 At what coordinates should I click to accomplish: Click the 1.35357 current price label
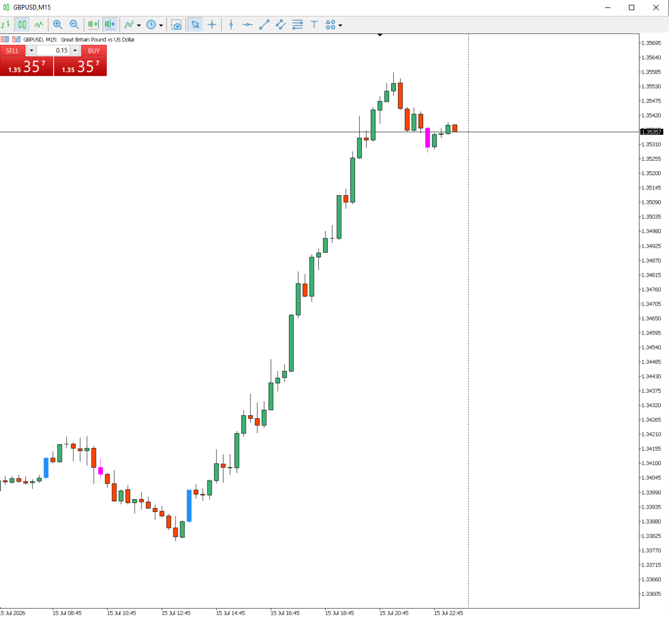(651, 131)
